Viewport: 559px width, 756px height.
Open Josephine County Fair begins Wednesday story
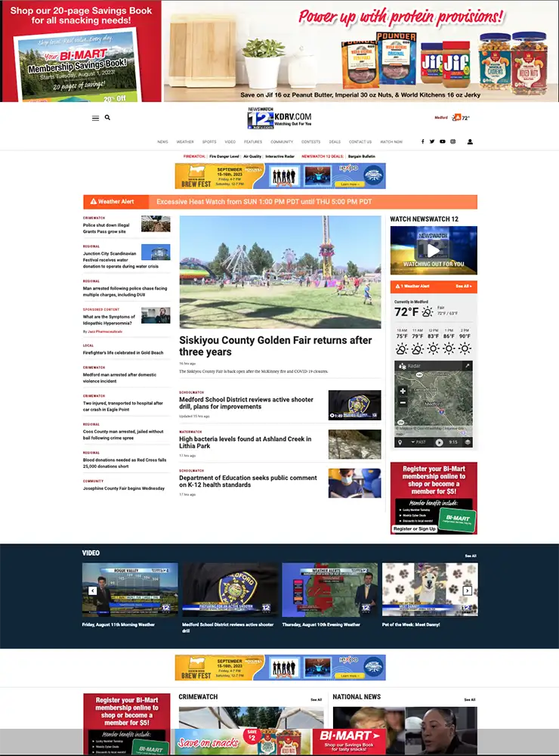123,488
